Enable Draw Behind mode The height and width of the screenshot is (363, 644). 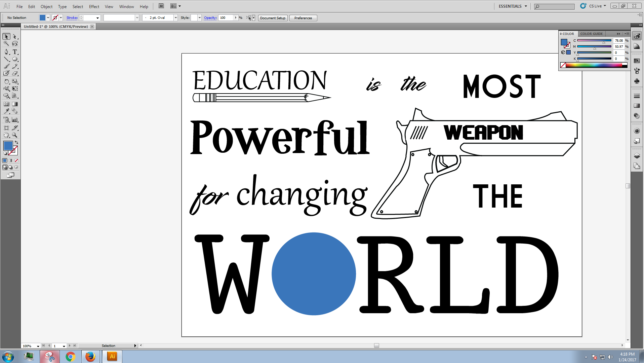point(10,167)
